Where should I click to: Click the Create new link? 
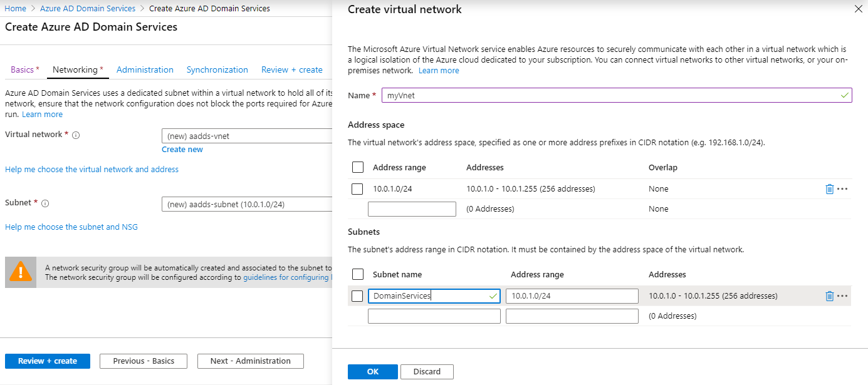coord(182,150)
